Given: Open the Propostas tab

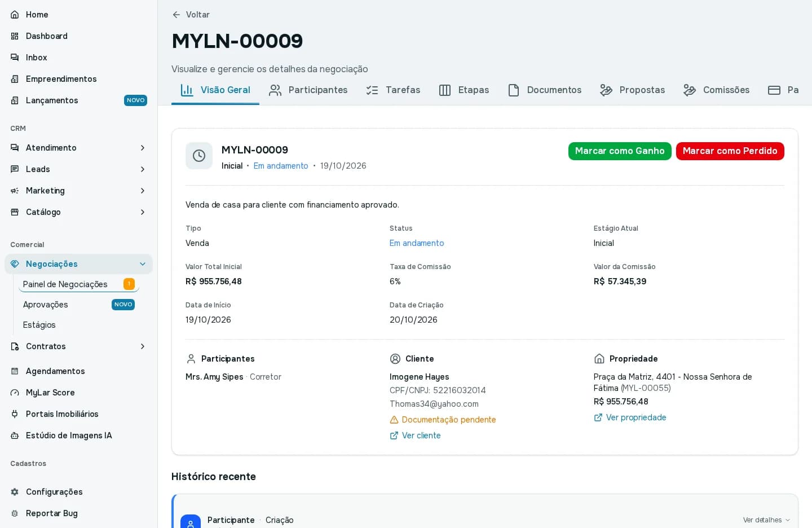Looking at the screenshot, I should click(x=632, y=90).
